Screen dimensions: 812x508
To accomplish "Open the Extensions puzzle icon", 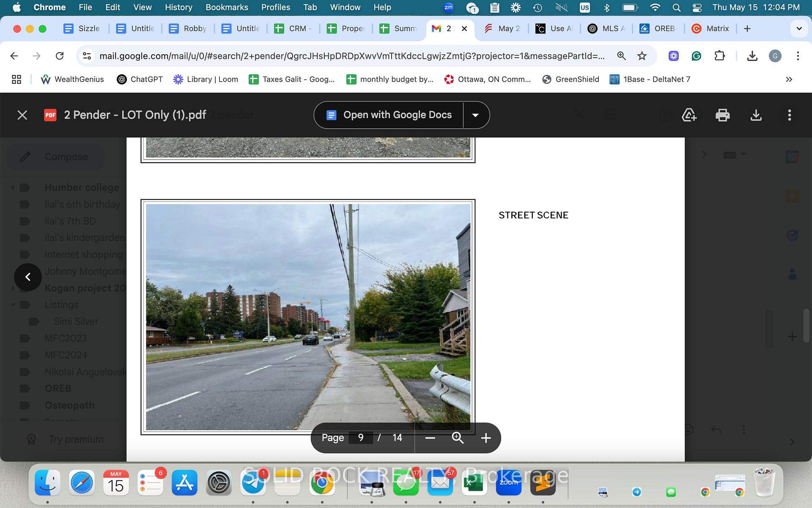I will click(x=719, y=56).
